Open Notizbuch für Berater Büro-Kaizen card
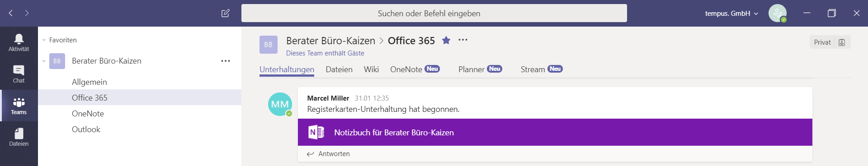 [x=555, y=132]
